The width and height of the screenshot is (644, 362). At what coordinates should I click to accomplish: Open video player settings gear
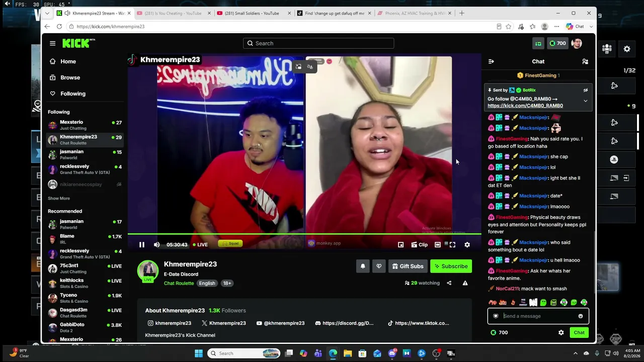coord(467,245)
